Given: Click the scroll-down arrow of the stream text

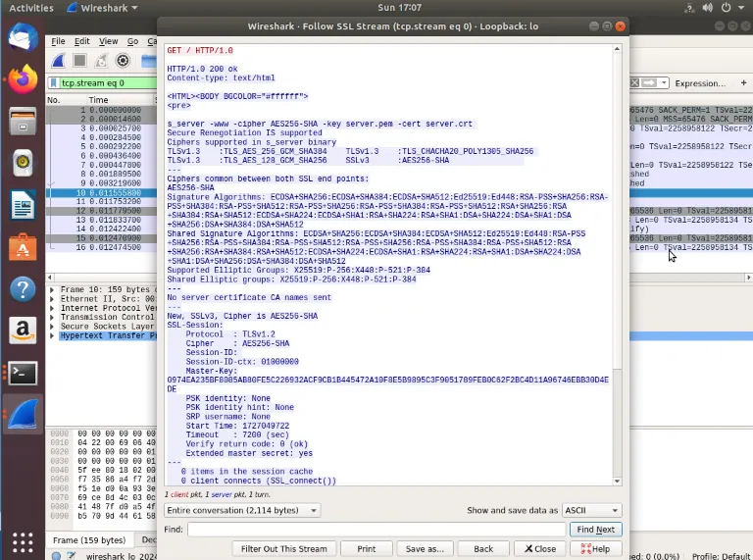Looking at the screenshot, I should coord(617,482).
